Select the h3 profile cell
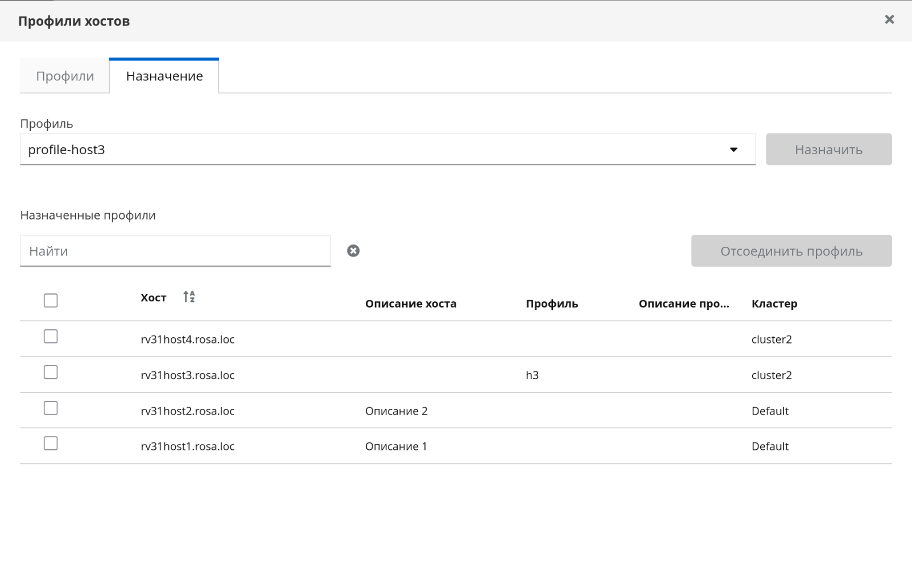This screenshot has height=588, width=912. coord(532,375)
